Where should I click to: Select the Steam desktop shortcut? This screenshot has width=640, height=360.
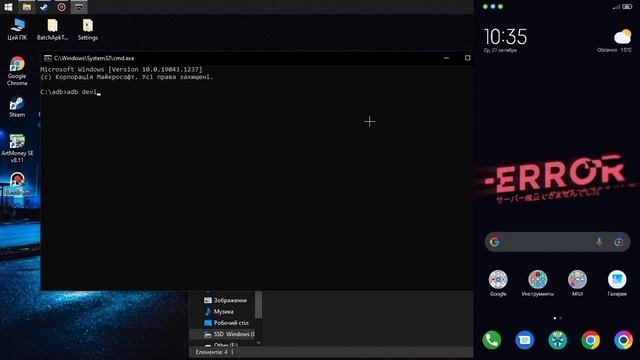tap(17, 107)
